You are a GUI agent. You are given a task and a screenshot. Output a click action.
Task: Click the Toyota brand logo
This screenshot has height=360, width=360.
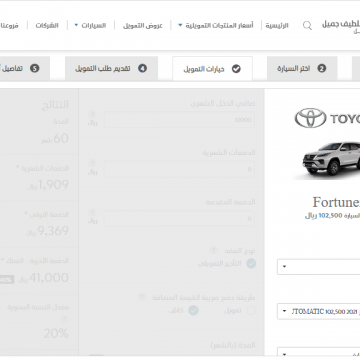point(327,118)
